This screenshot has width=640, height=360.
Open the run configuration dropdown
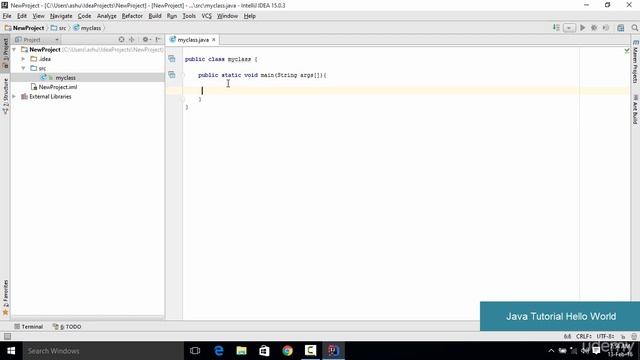tap(569, 28)
